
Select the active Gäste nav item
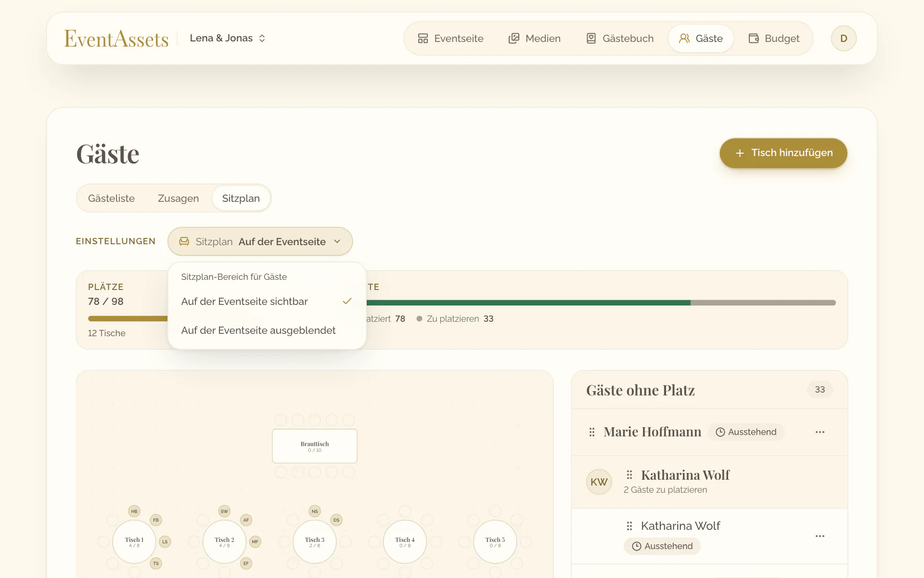[x=701, y=39]
